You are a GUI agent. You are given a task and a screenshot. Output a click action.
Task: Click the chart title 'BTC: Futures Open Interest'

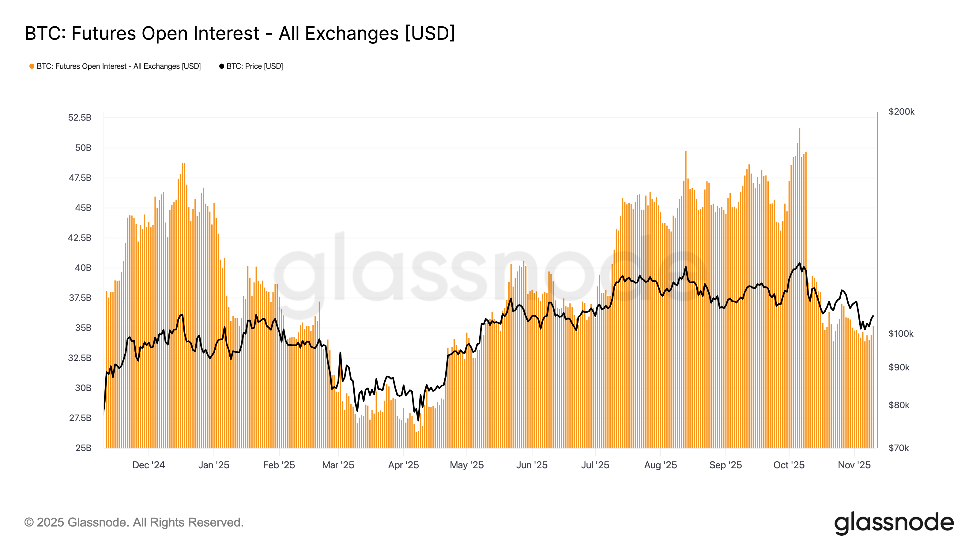(x=240, y=33)
